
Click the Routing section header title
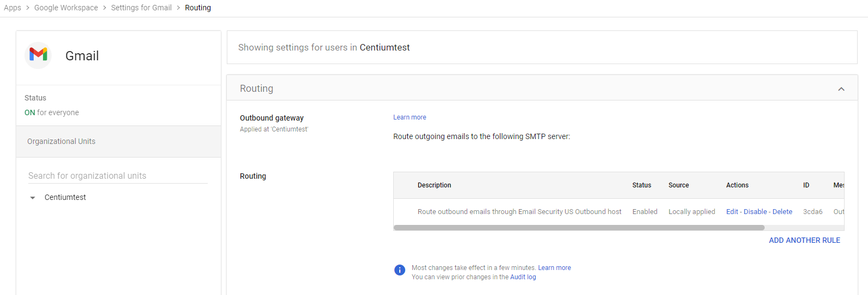pos(257,89)
